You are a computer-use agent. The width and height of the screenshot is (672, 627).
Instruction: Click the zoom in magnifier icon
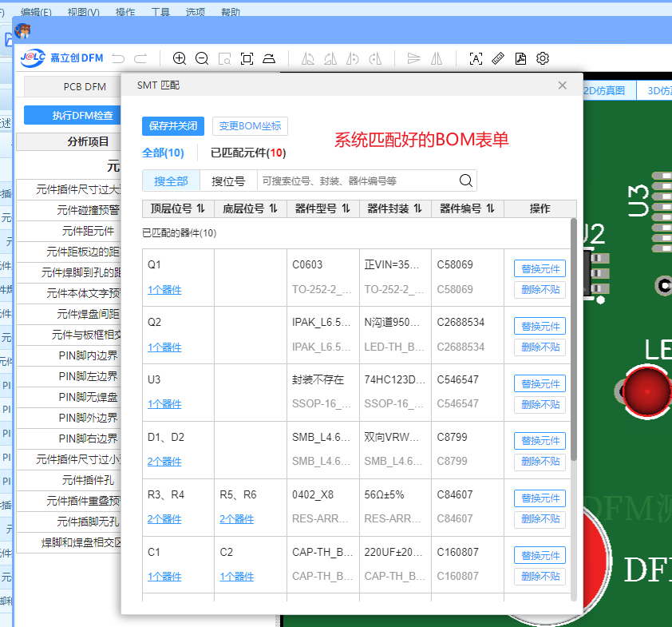[x=179, y=58]
